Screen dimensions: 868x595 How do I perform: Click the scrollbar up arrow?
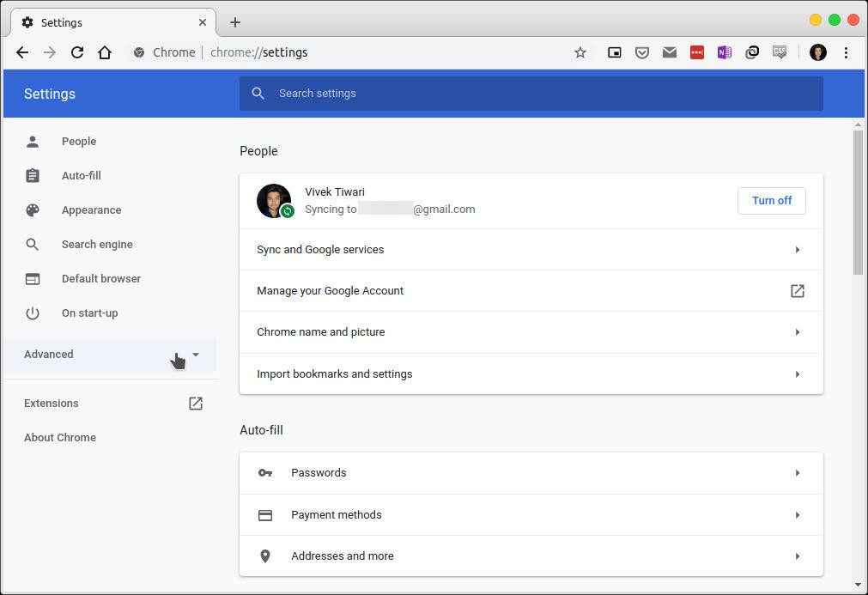coord(858,124)
